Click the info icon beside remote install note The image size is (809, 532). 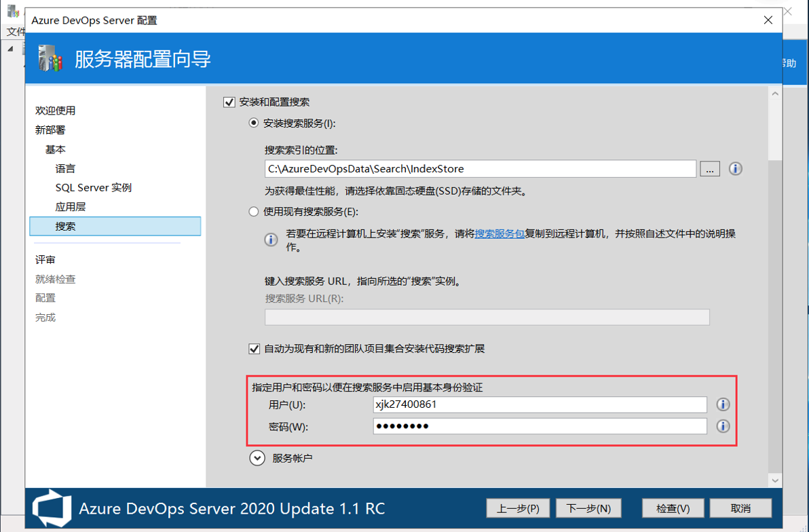coord(271,240)
